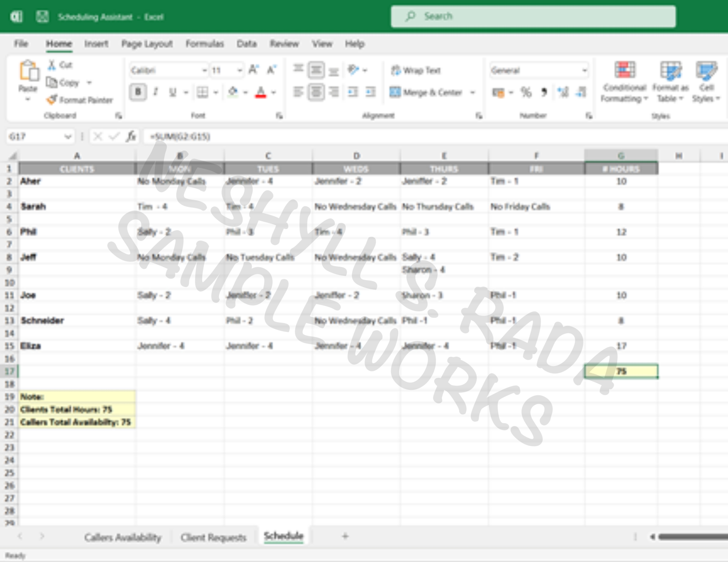Expand the General number format dropdown
The height and width of the screenshot is (562, 728).
[x=584, y=70]
